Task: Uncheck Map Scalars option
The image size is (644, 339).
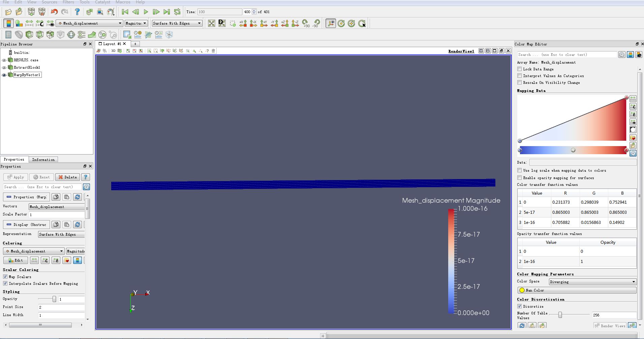Action: (x=5, y=277)
